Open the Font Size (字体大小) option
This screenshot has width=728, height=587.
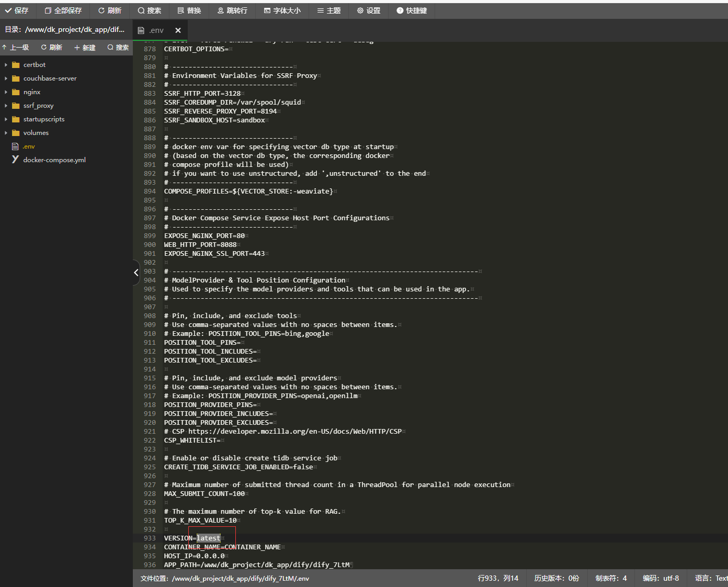282,10
